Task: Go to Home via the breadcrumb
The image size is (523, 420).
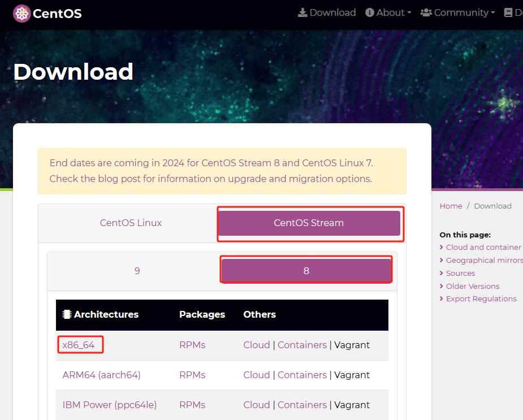Action: tap(451, 206)
